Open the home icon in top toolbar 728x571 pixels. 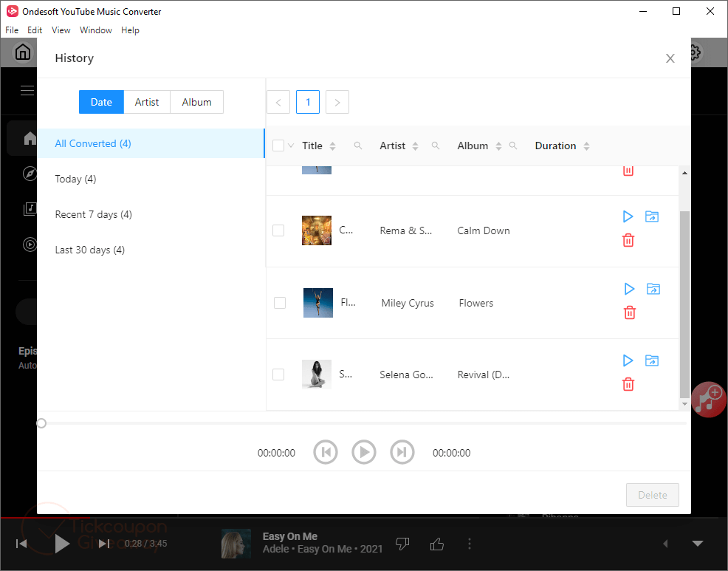click(23, 52)
